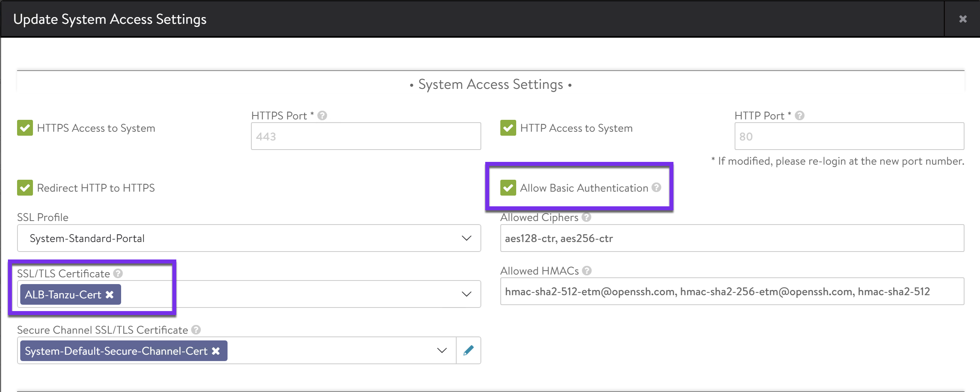Remove the System-Default-Secure-Channel-Cert tag
The height and width of the screenshot is (392, 980).
(216, 351)
